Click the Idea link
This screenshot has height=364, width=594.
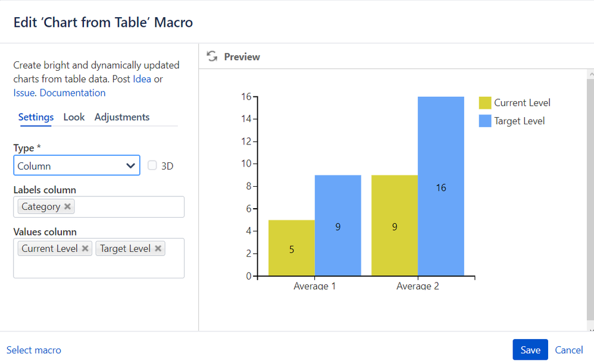[x=142, y=79]
